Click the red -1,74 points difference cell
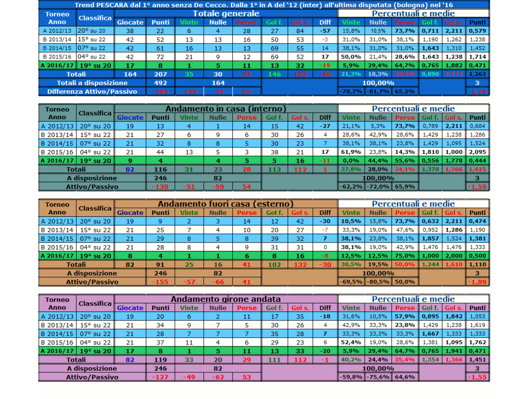Screen dimensions: 532x399 [477, 91]
